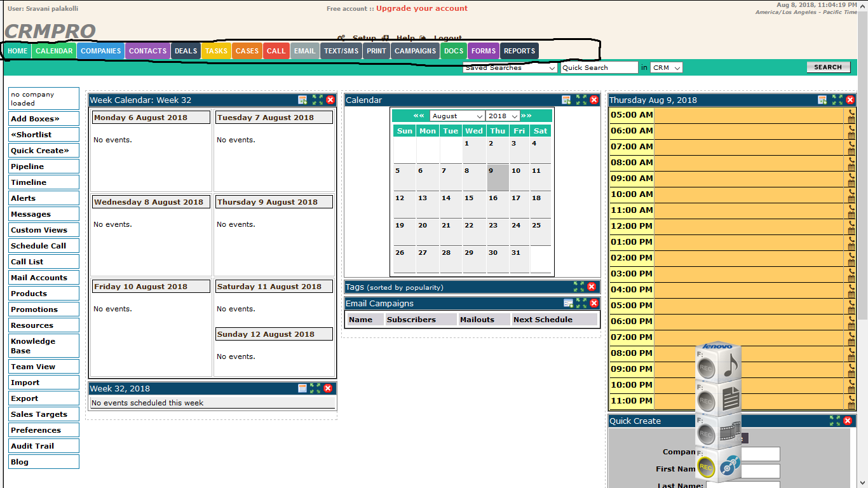This screenshot has width=868, height=488.
Task: Open Sales Targets in the sidebar
Action: pos(44,414)
